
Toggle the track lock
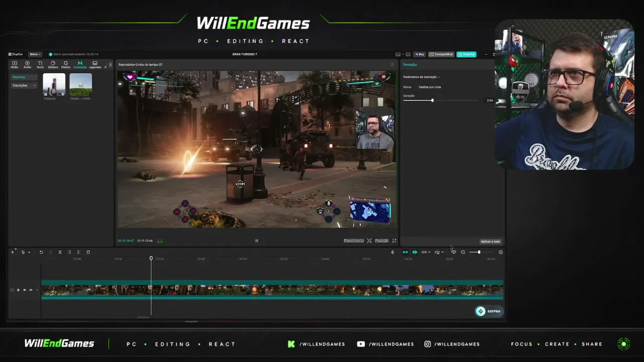coord(18,290)
